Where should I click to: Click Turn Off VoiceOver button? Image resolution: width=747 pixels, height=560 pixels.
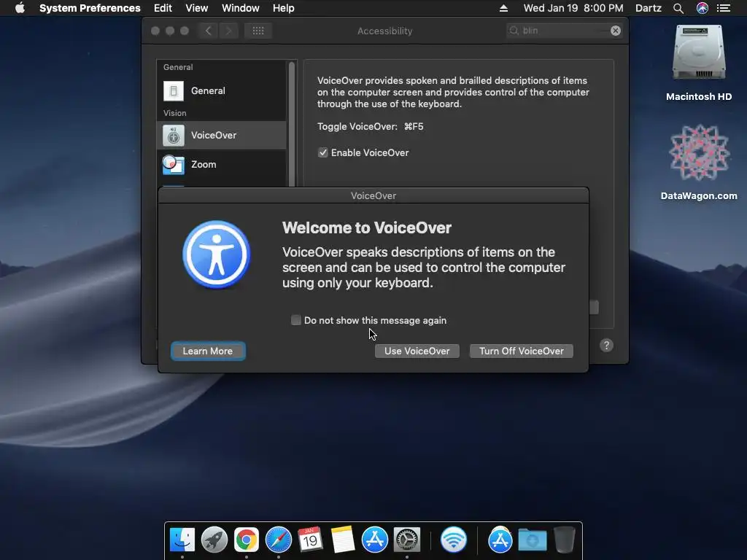coord(521,351)
